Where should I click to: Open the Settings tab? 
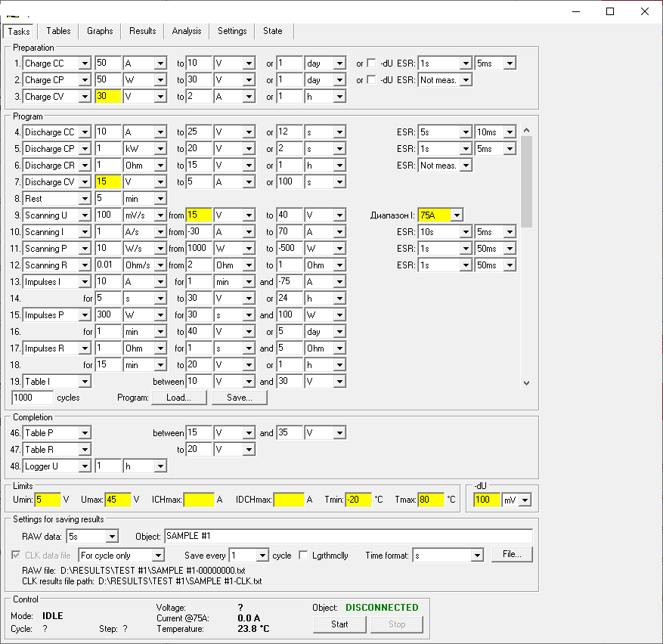tap(232, 31)
